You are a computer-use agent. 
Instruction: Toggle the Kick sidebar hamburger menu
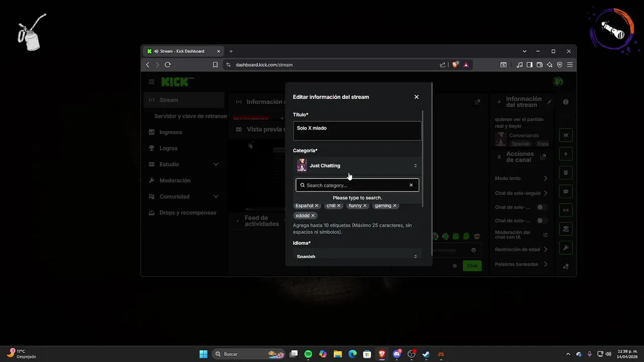[x=151, y=82]
